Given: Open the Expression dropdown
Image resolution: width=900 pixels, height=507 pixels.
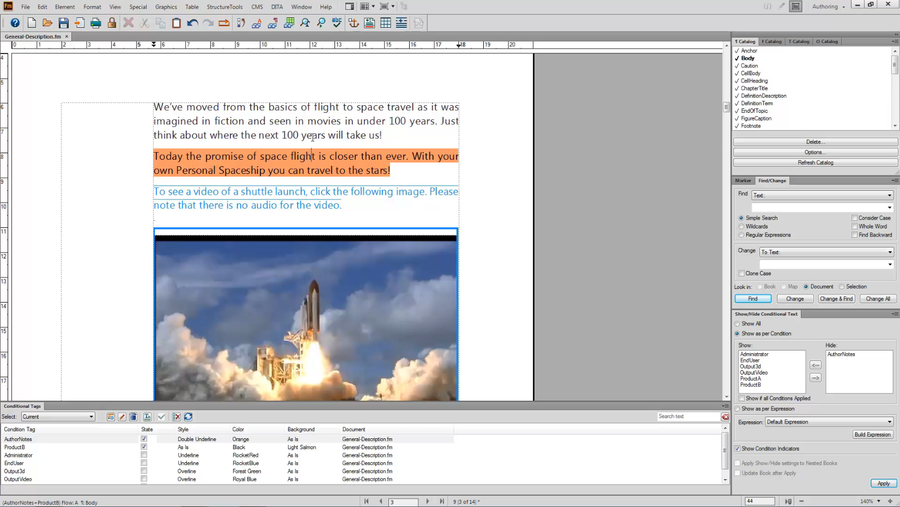Looking at the screenshot, I should (x=829, y=422).
